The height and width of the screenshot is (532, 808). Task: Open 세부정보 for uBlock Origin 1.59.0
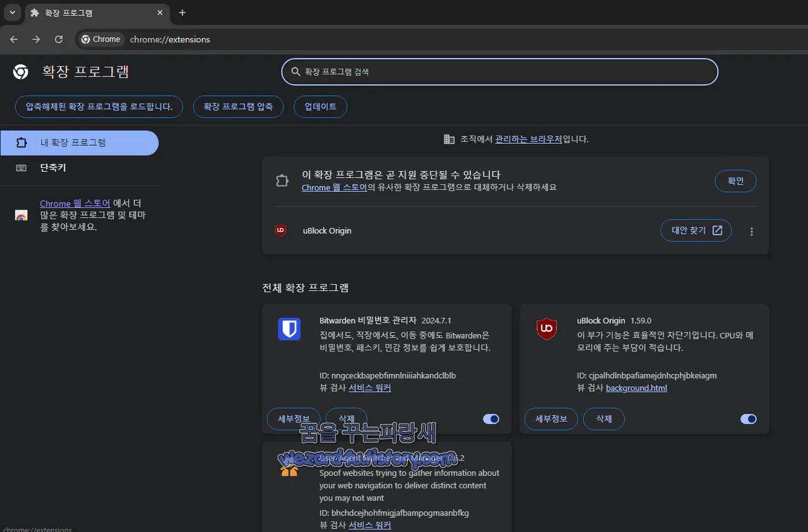[551, 418]
